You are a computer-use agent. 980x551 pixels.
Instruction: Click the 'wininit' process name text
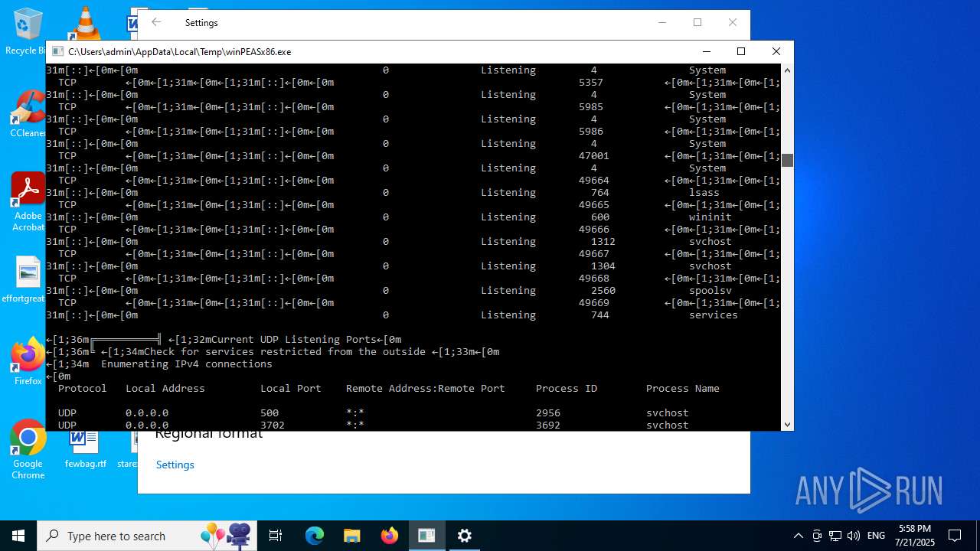pos(710,217)
